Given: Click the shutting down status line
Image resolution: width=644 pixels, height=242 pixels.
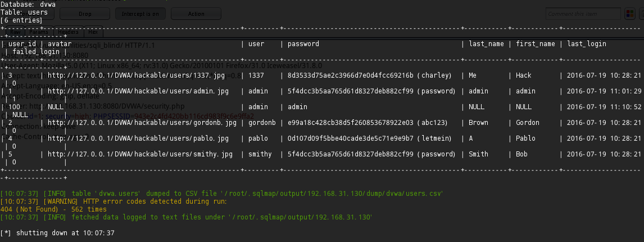Looking at the screenshot, I should [57, 233].
